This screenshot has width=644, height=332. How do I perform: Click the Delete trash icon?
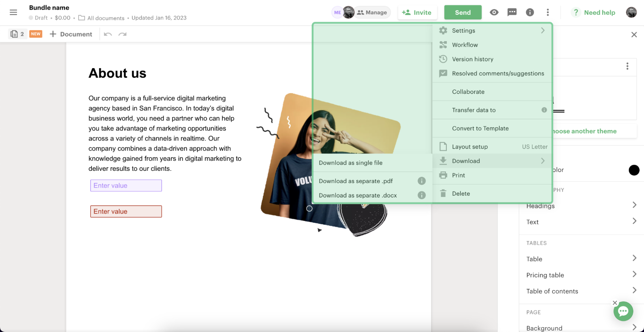pos(443,193)
